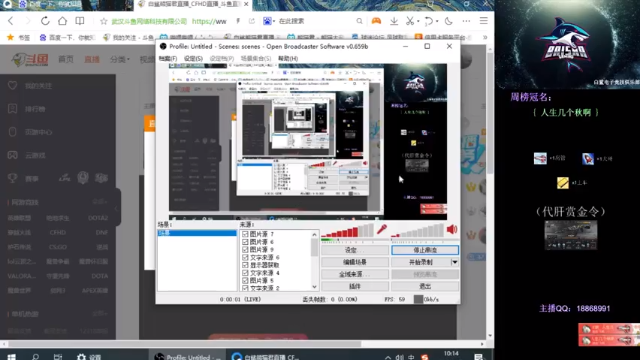
Task: Click the OBS preview area
Action: pyautogui.click(x=308, y=142)
